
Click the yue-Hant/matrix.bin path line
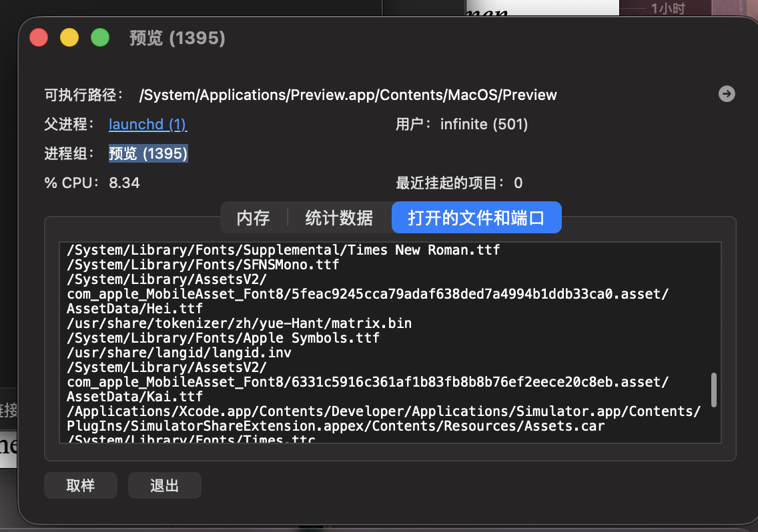coord(240,323)
